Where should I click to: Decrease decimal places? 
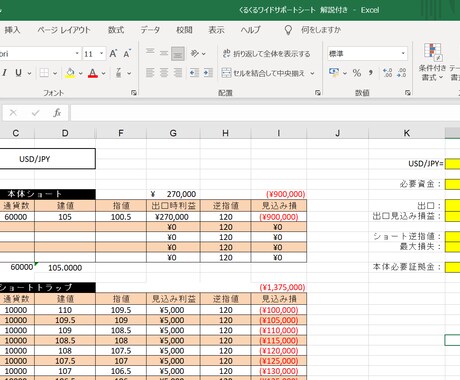pyautogui.click(x=402, y=73)
